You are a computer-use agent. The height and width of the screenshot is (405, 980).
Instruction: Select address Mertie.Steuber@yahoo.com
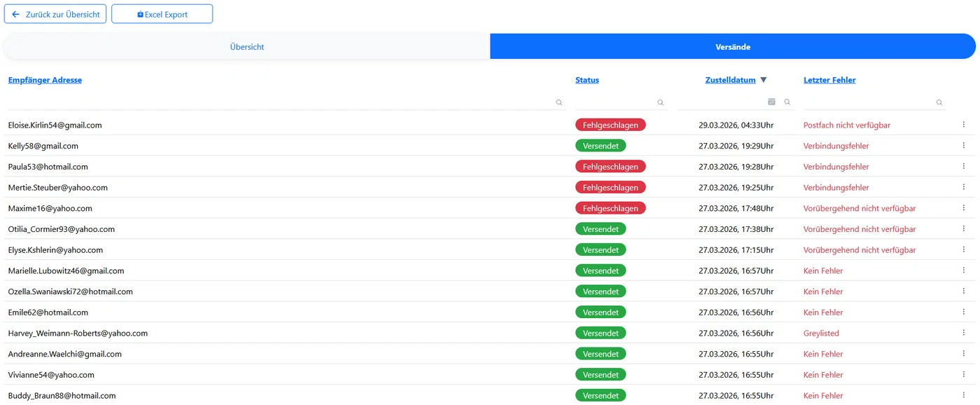58,187
